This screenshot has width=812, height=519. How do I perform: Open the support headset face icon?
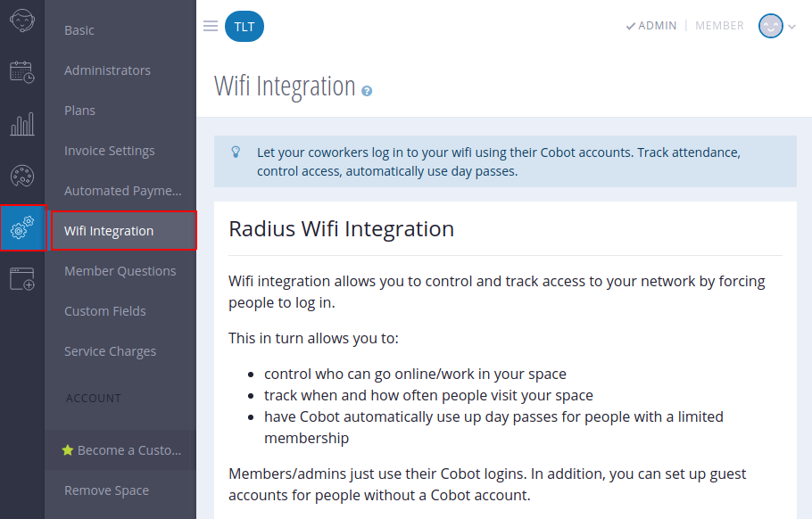pos(22,20)
